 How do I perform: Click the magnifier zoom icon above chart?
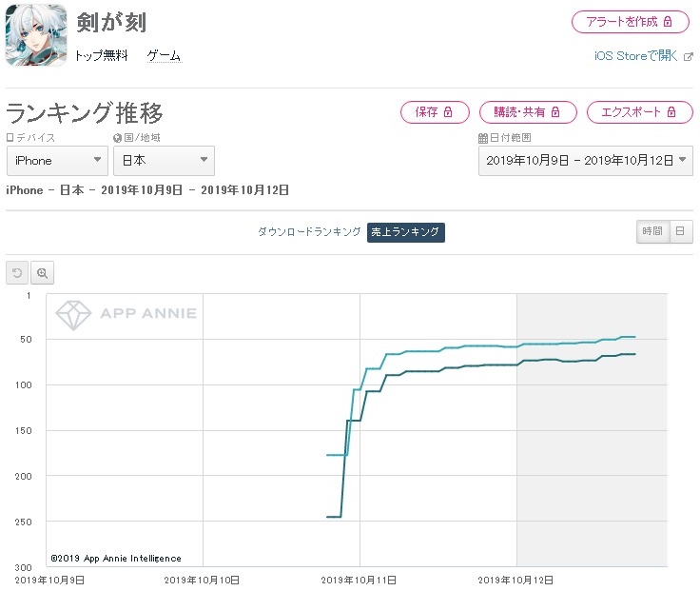43,272
